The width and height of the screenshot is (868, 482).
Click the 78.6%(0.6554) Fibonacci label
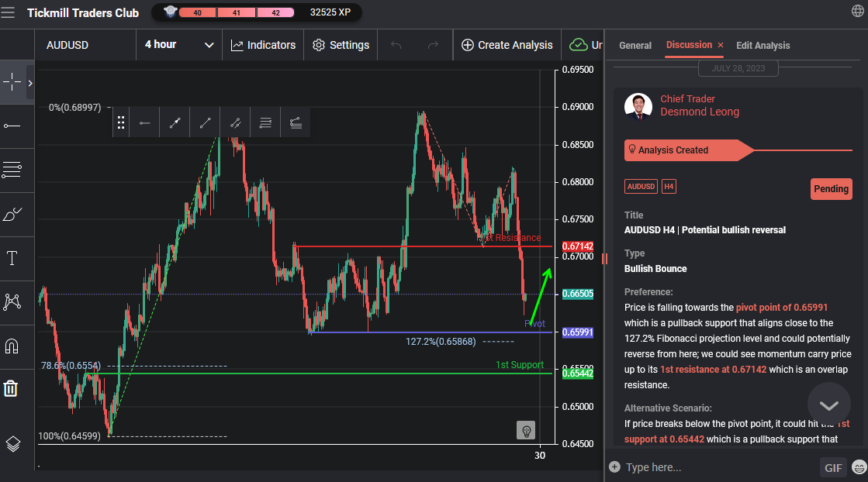[71, 366]
